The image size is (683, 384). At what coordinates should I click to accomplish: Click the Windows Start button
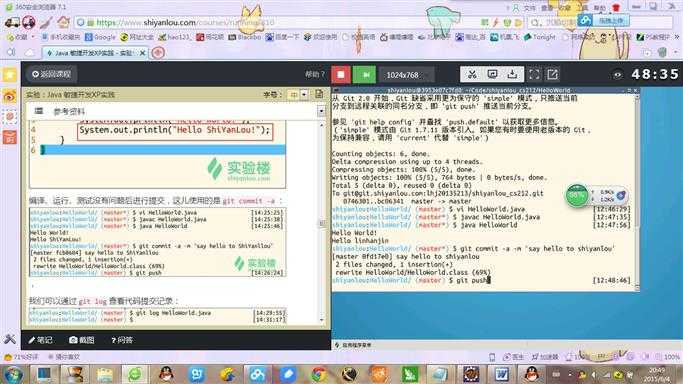coord(13,374)
